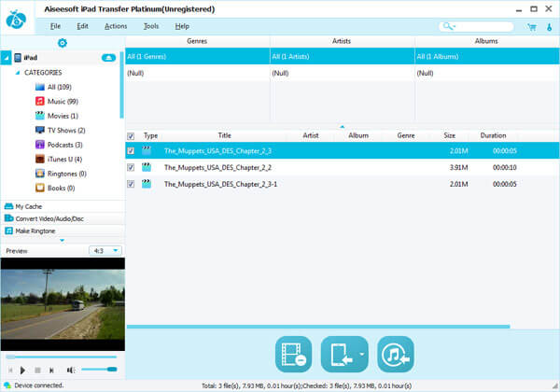Click the preview playback progress bar
This screenshot has width=560, height=392.
61,357
